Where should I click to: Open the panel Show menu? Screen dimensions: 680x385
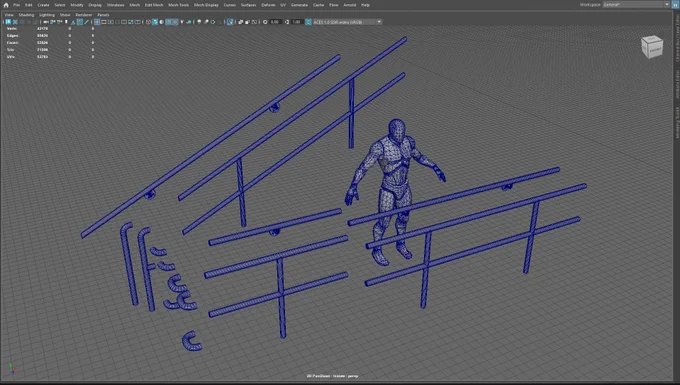pos(65,15)
